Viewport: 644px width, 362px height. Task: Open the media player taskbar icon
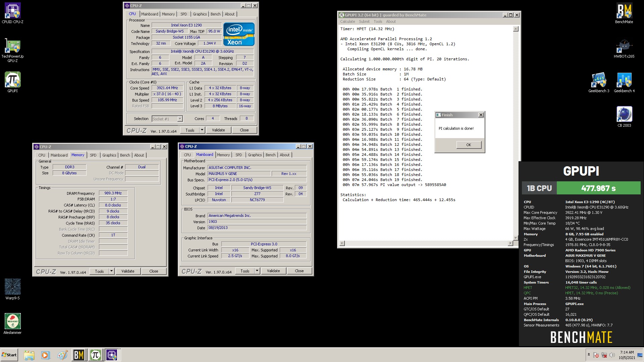[x=45, y=355]
